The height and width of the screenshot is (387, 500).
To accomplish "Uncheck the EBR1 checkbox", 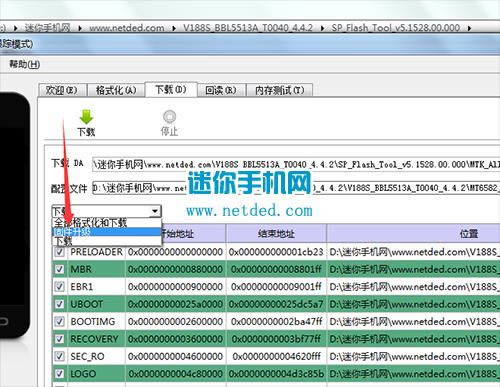I will coord(60,287).
